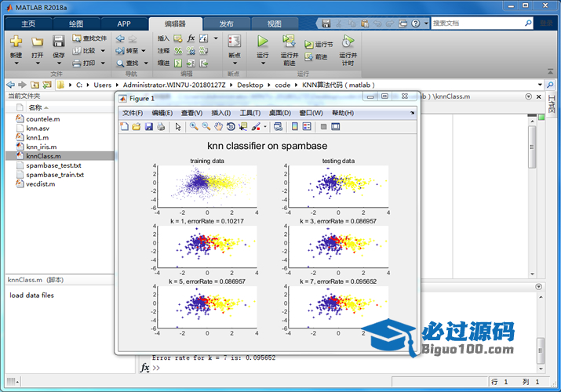Click Insert Colorbar icon in Figure 1 toolbar
The width and height of the screenshot is (561, 392).
pos(294,126)
